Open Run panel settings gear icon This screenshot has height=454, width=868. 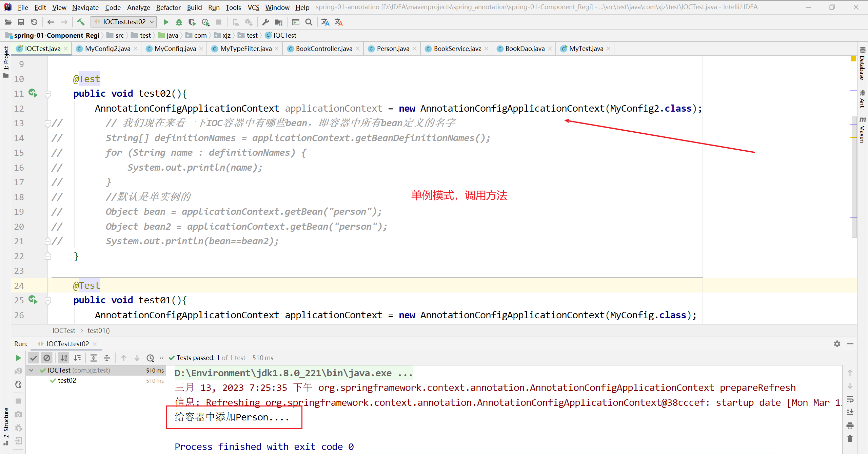pos(837,344)
